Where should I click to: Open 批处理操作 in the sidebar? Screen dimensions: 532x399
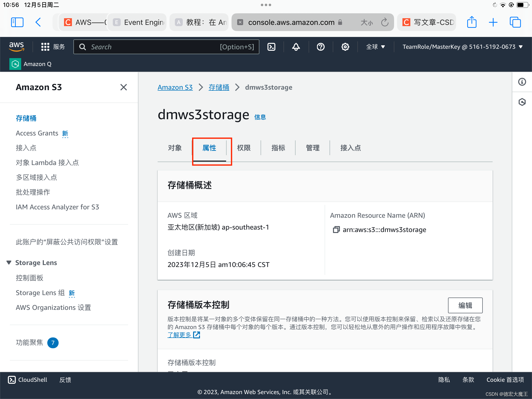coord(33,192)
